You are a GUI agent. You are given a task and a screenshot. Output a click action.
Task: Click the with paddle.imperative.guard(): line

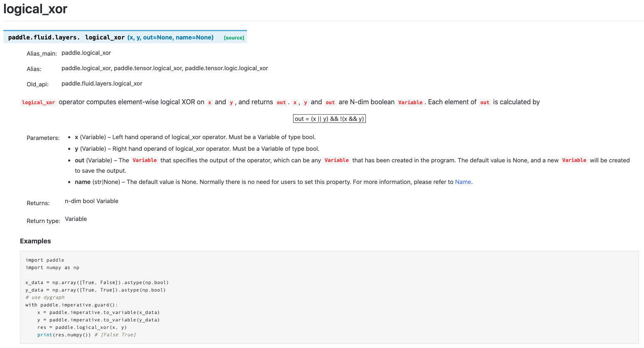coord(72,305)
